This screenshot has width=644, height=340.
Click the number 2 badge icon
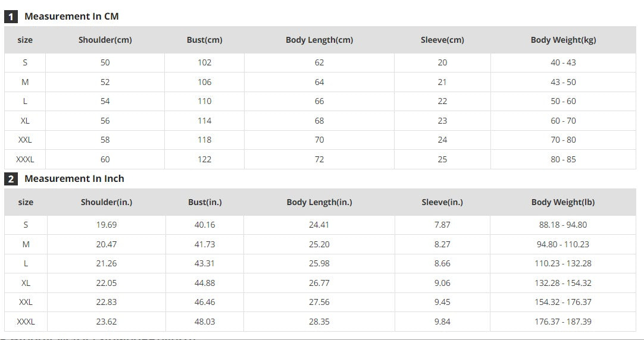pyautogui.click(x=11, y=179)
